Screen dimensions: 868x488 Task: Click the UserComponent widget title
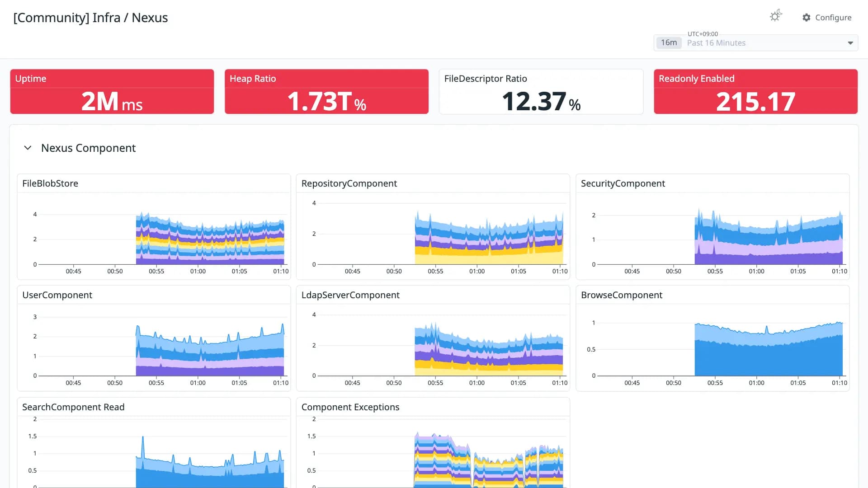pyautogui.click(x=57, y=295)
